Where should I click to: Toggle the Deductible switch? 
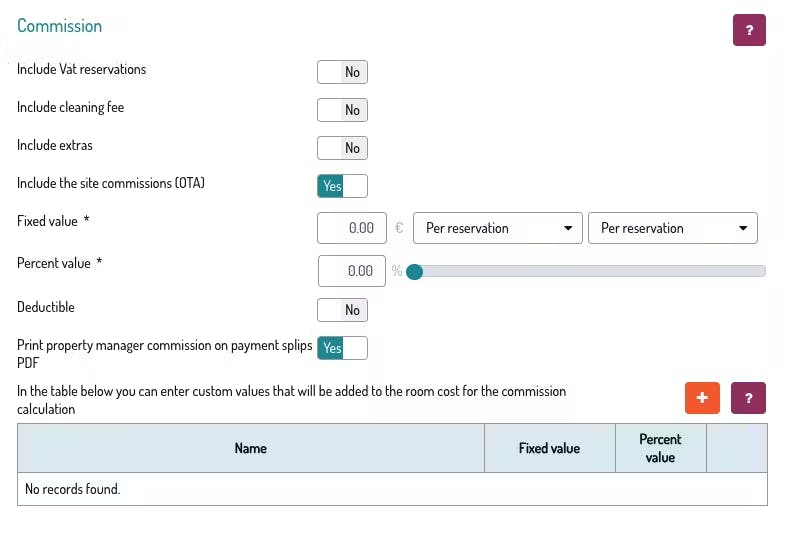pyautogui.click(x=342, y=310)
